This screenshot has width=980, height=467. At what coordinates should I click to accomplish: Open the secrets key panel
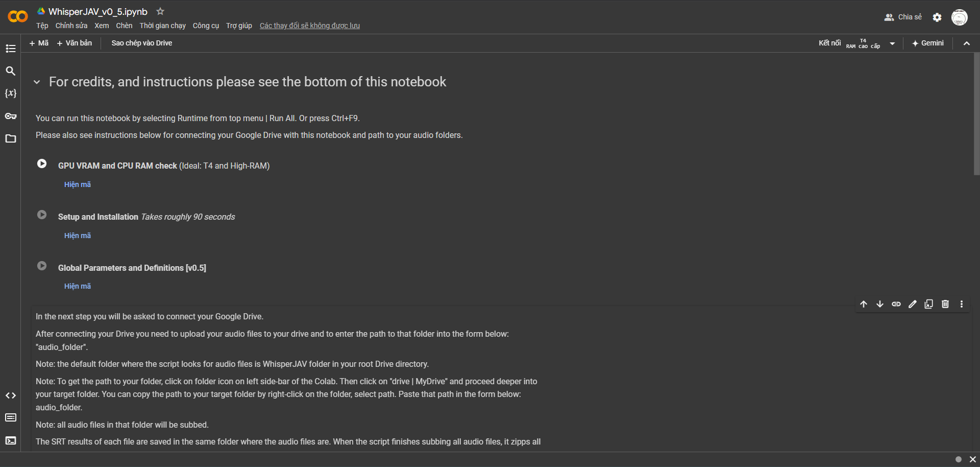tap(11, 116)
